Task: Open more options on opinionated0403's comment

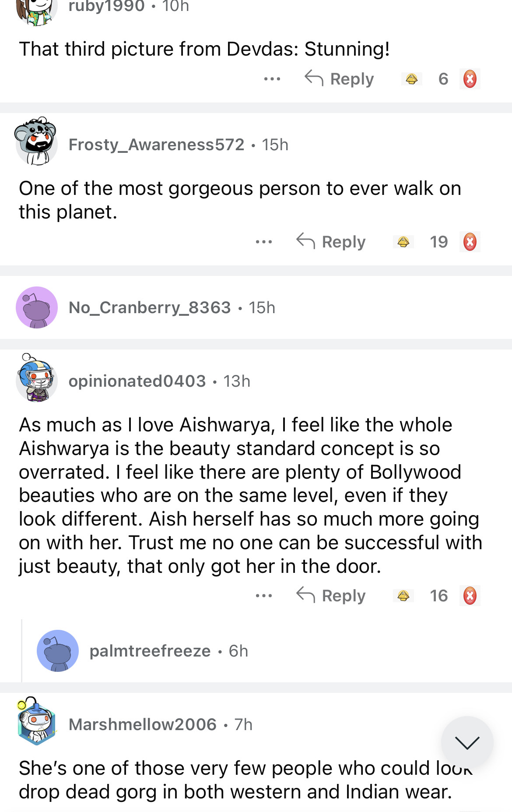Action: point(263,596)
